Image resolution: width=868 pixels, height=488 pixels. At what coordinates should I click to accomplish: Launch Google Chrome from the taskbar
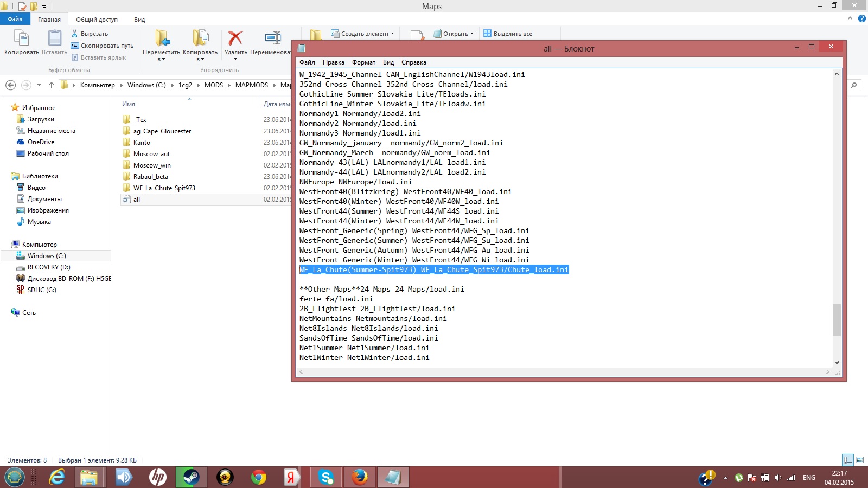259,477
